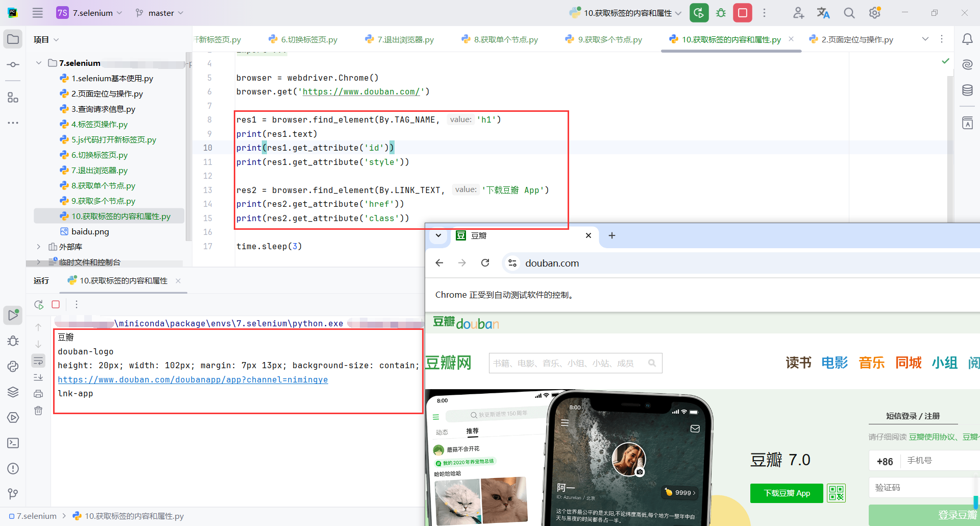
Task: Open the Commit tool window
Action: (13, 65)
